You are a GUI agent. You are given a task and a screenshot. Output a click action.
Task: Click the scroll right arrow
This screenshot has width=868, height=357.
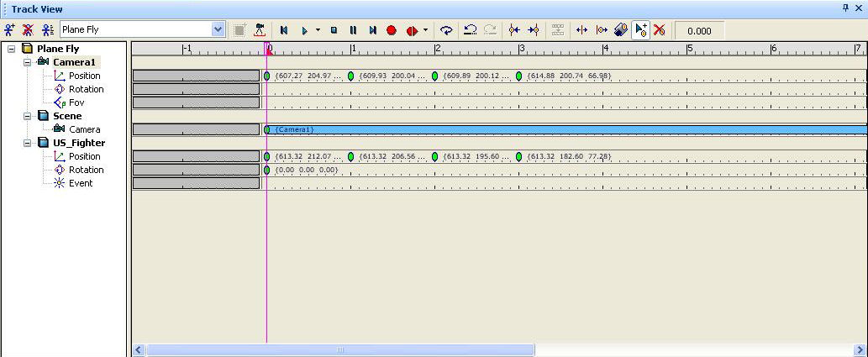860,350
